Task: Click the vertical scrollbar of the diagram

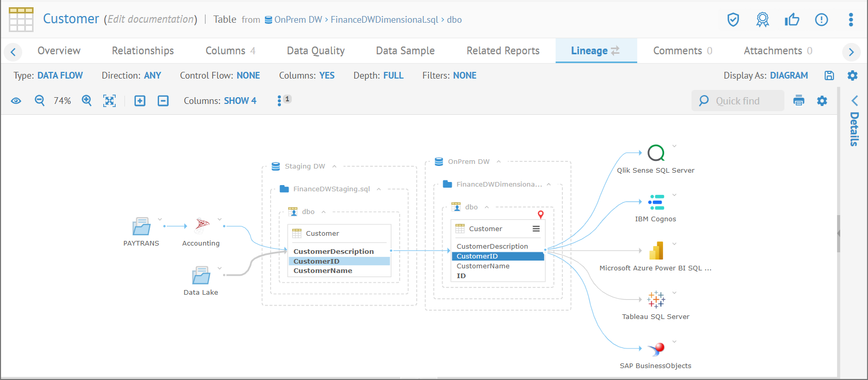Action: (x=839, y=233)
